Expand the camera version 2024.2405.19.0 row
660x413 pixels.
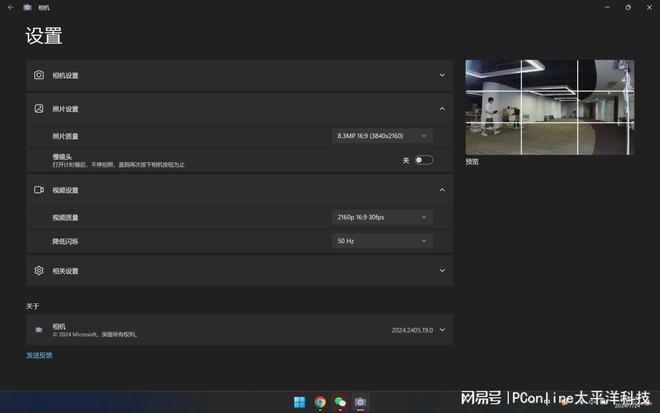tap(239, 330)
